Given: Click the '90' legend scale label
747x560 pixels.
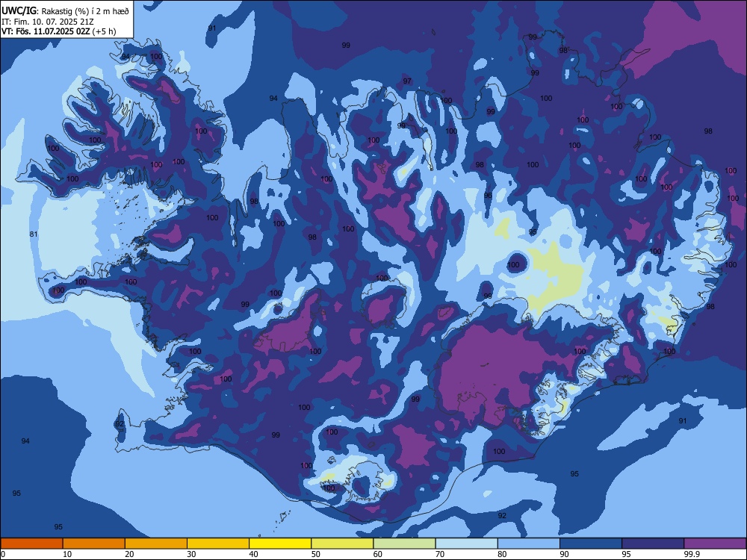Looking at the screenshot, I should click(564, 554).
